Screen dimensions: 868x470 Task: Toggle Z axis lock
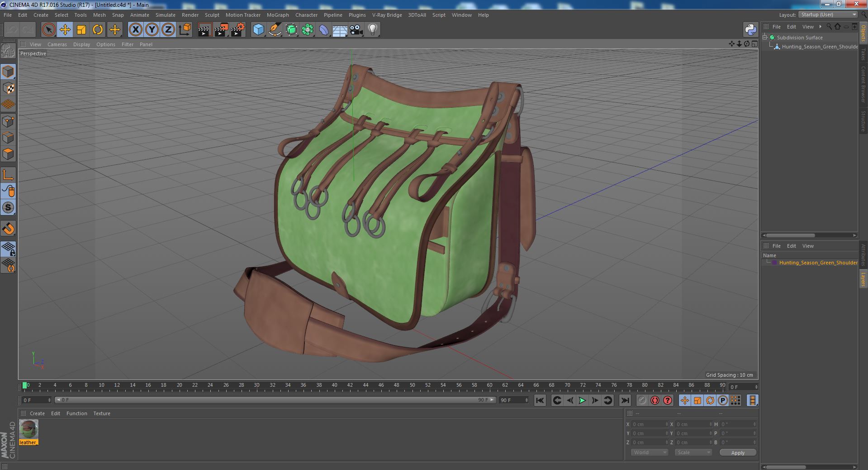pyautogui.click(x=168, y=30)
